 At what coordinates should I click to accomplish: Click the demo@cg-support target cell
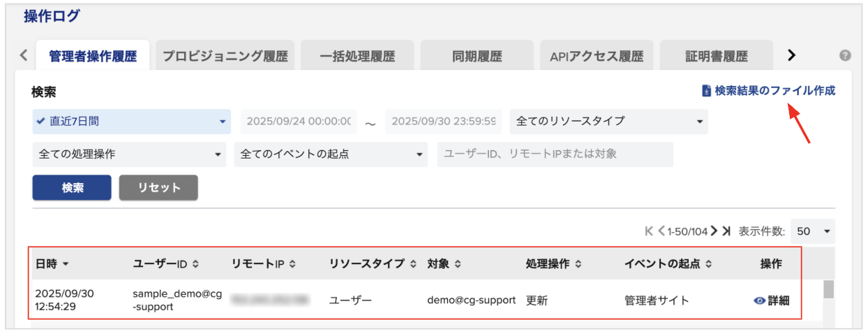[x=471, y=300]
